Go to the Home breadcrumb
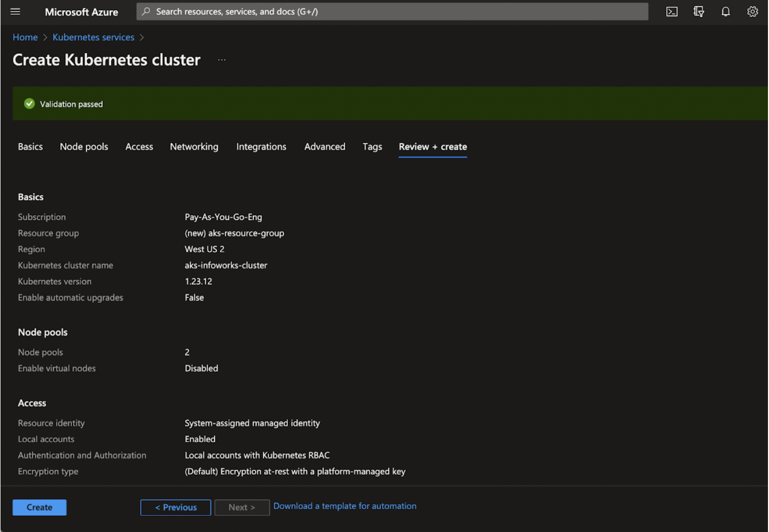Screen dimensions: 769x532 (x=25, y=37)
